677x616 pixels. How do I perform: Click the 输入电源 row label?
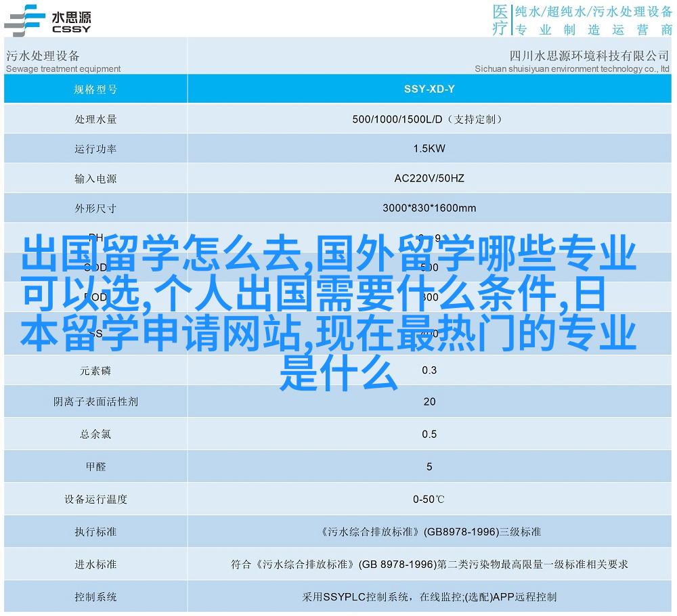(x=95, y=179)
